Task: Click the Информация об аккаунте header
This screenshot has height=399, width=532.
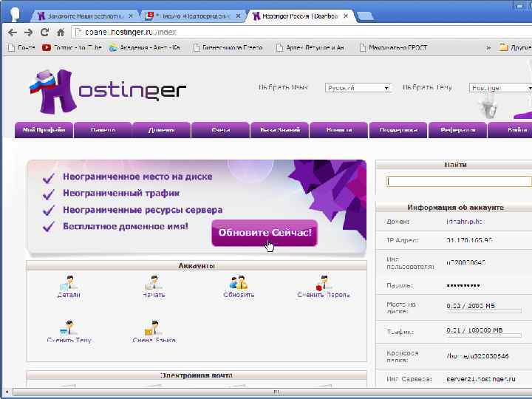Action: click(455, 208)
